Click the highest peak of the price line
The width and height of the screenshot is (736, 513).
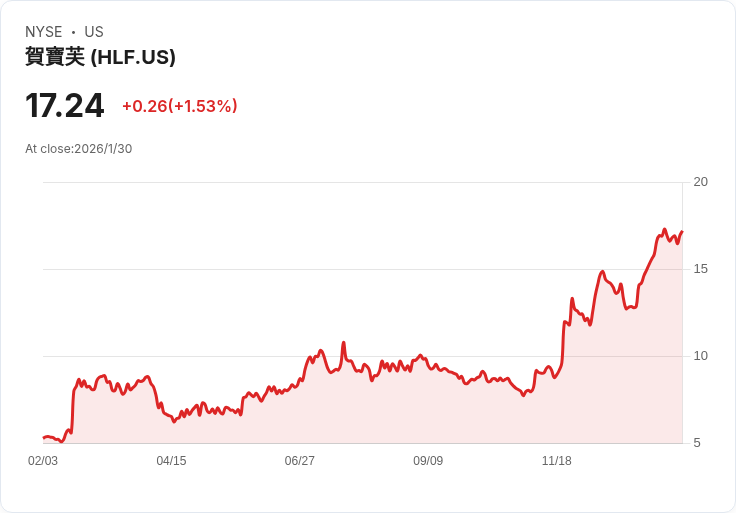point(665,230)
